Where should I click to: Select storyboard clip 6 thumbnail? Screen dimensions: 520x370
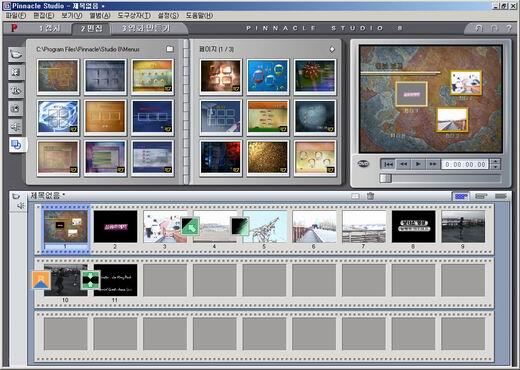pyautogui.click(x=314, y=226)
